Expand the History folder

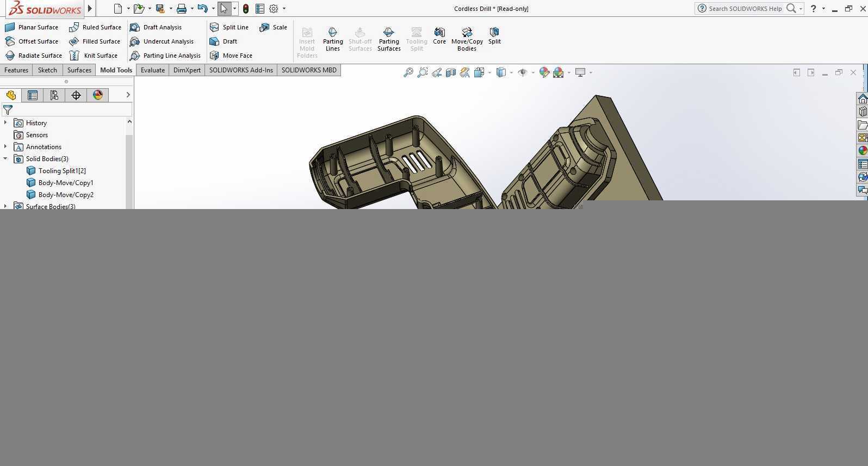point(5,123)
